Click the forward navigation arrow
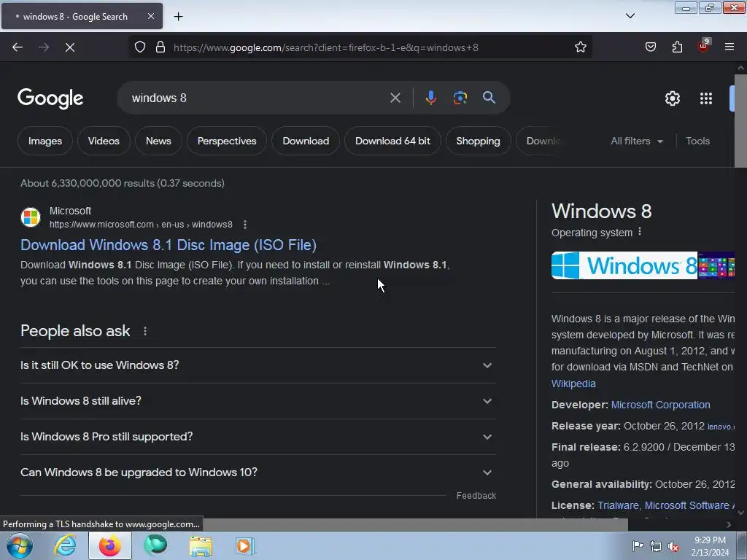The width and height of the screenshot is (747, 560). point(44,47)
